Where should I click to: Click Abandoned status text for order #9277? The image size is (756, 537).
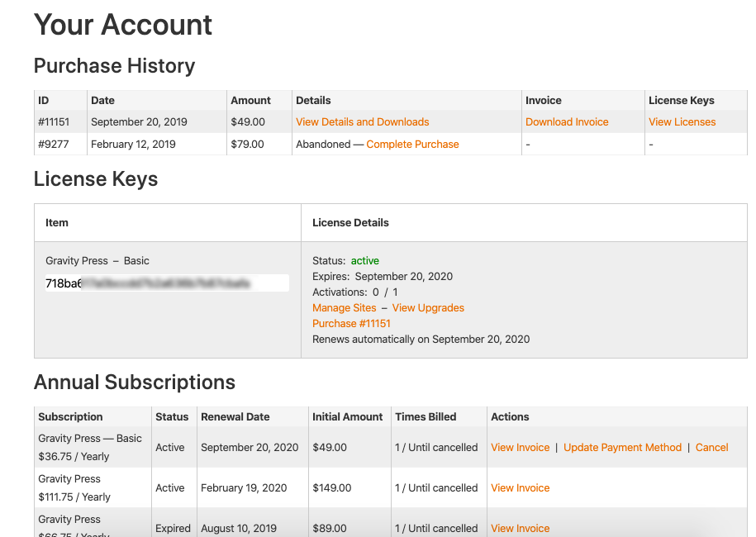323,144
